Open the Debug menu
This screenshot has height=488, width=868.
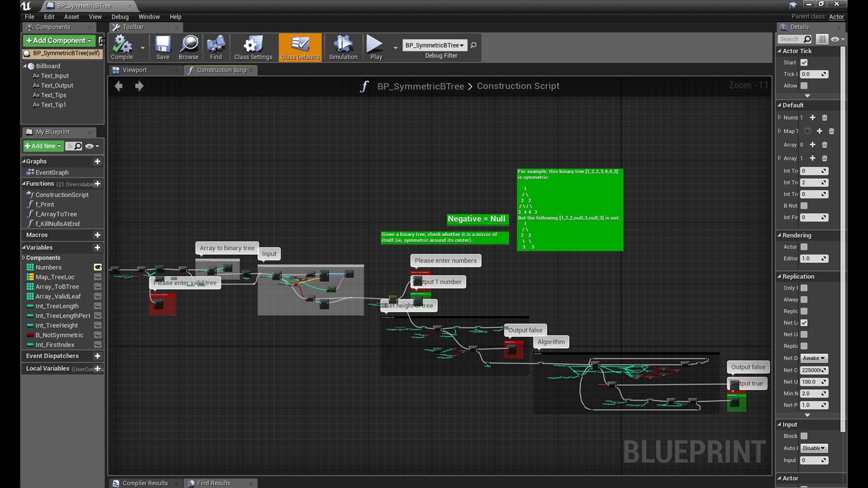coord(120,17)
